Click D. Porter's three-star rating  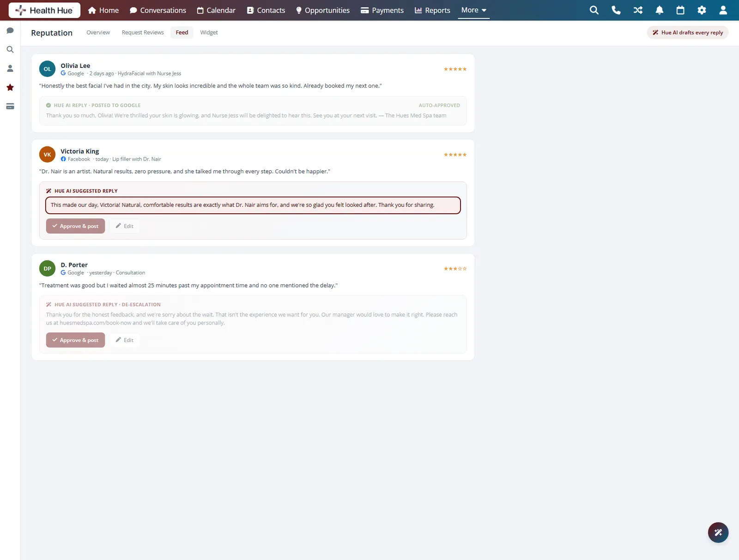tap(455, 268)
